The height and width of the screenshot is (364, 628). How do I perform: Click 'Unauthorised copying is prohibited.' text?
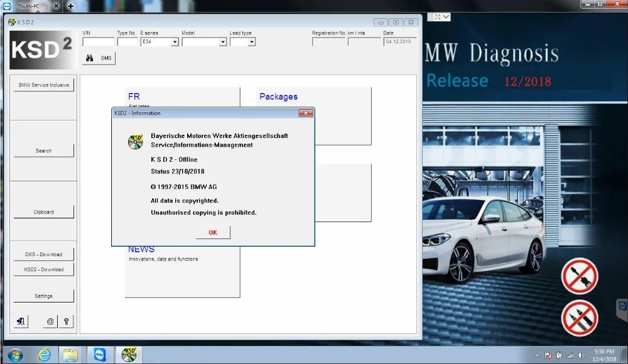[x=203, y=213]
